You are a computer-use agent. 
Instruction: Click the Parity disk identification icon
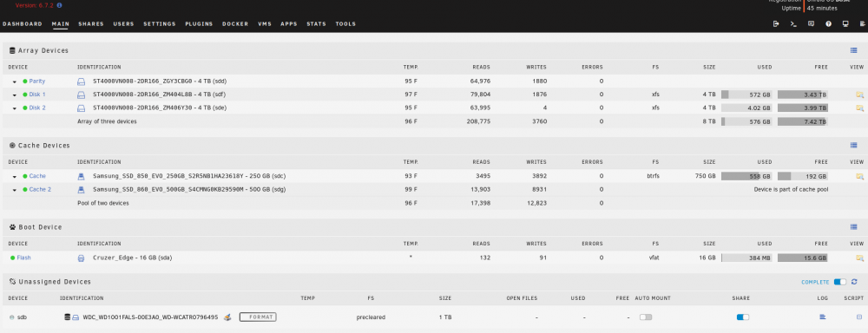[x=81, y=82]
